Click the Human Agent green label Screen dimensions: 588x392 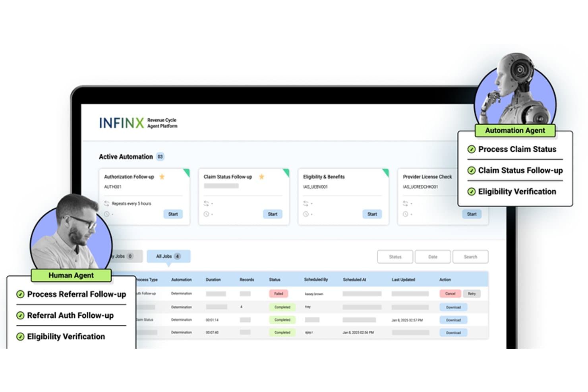pyautogui.click(x=71, y=275)
